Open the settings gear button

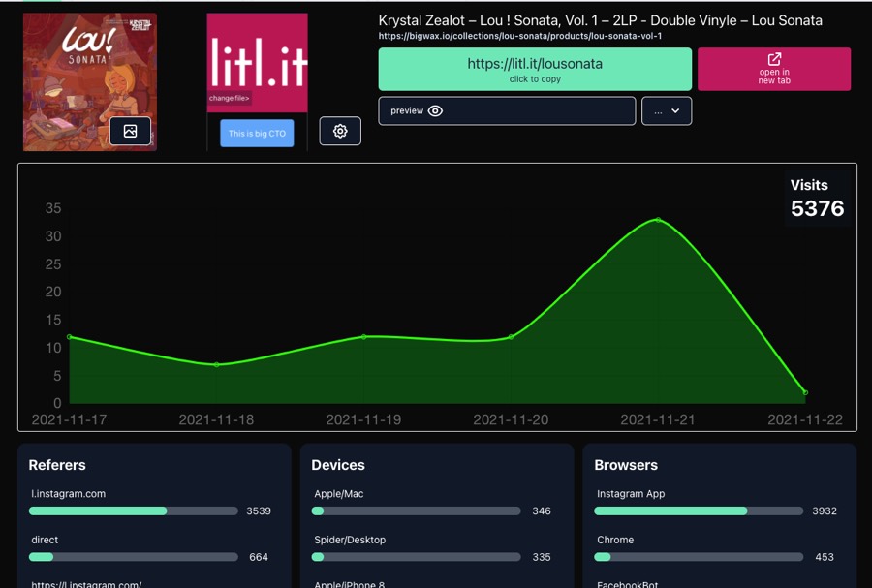point(340,131)
